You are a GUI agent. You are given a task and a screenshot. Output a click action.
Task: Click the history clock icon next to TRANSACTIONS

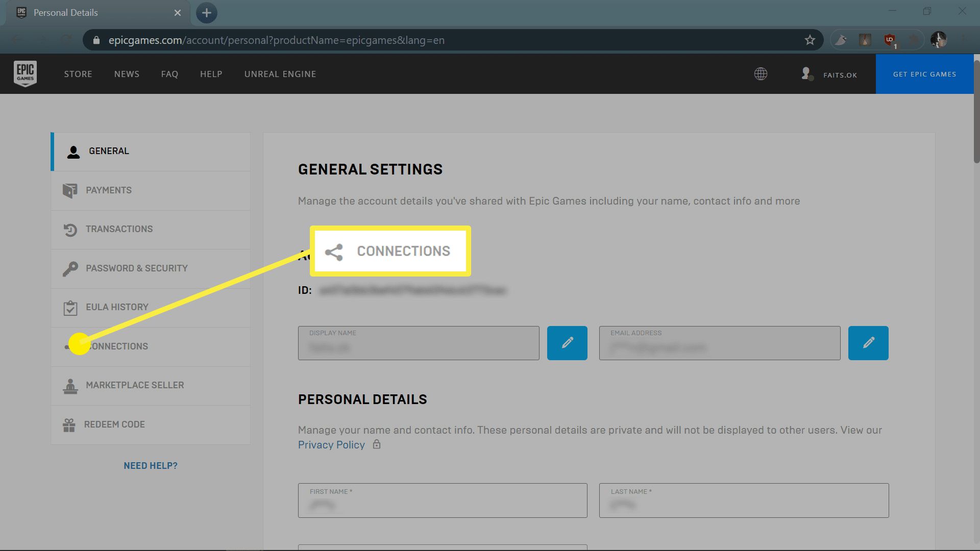coord(70,230)
